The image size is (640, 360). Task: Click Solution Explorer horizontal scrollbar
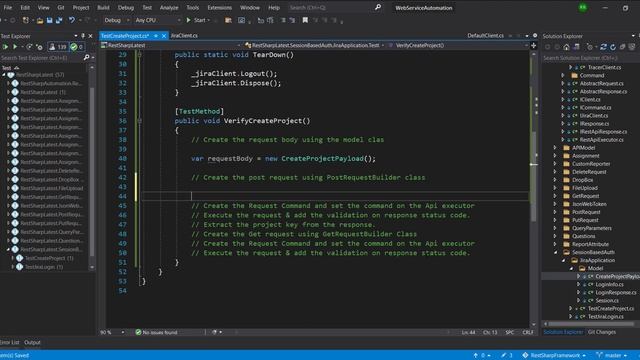[x=591, y=324]
